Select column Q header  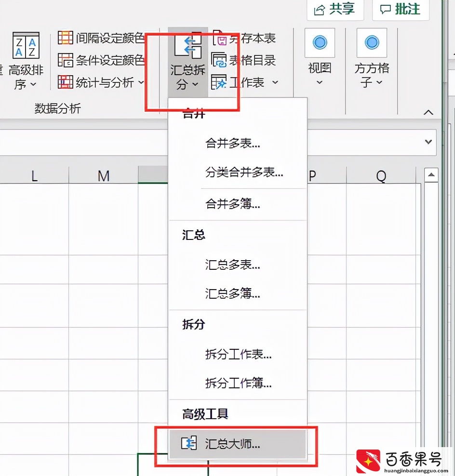pos(381,175)
